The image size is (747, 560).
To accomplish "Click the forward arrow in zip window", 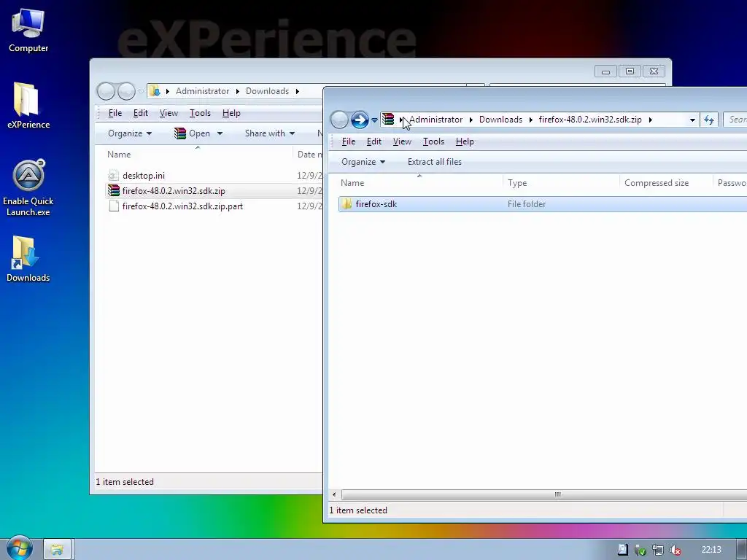I will 360,120.
